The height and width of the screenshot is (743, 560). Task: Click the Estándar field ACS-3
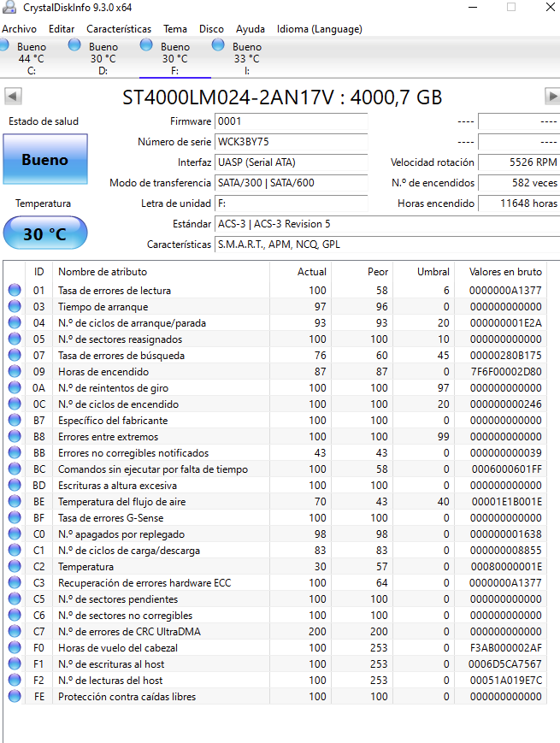click(387, 224)
